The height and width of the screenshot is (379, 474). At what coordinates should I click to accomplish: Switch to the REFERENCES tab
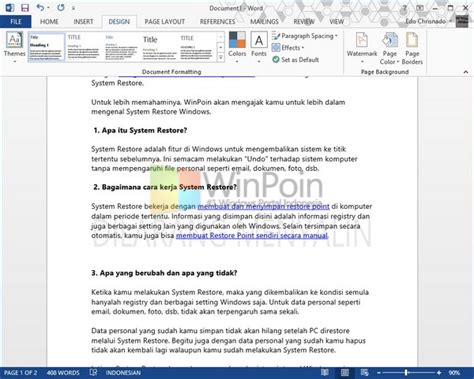pyautogui.click(x=217, y=22)
